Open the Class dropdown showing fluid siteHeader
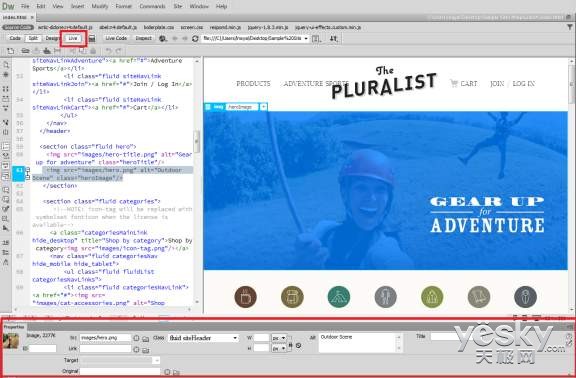The width and height of the screenshot is (576, 378). (x=203, y=338)
